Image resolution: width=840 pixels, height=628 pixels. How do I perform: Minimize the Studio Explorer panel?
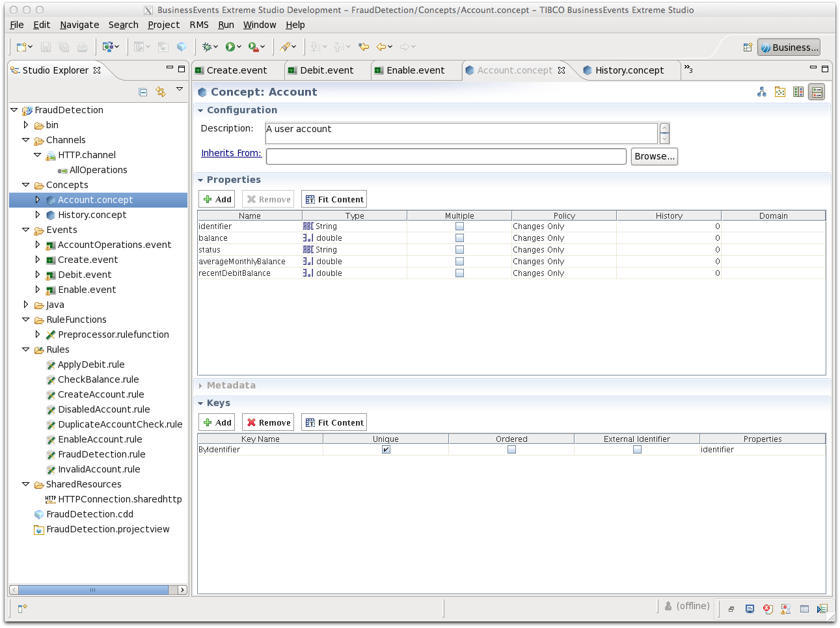170,68
